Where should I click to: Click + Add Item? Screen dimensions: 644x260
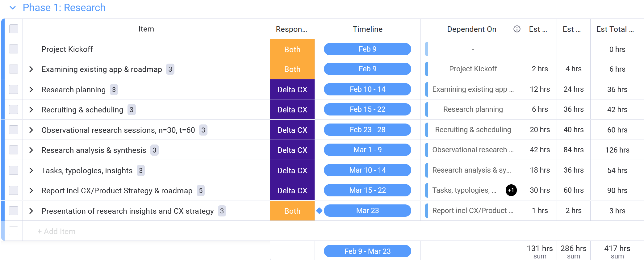coord(56,231)
